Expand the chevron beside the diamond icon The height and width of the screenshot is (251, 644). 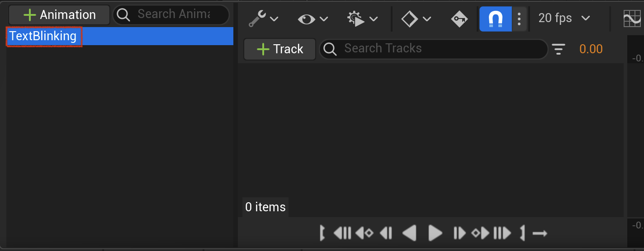tap(426, 19)
